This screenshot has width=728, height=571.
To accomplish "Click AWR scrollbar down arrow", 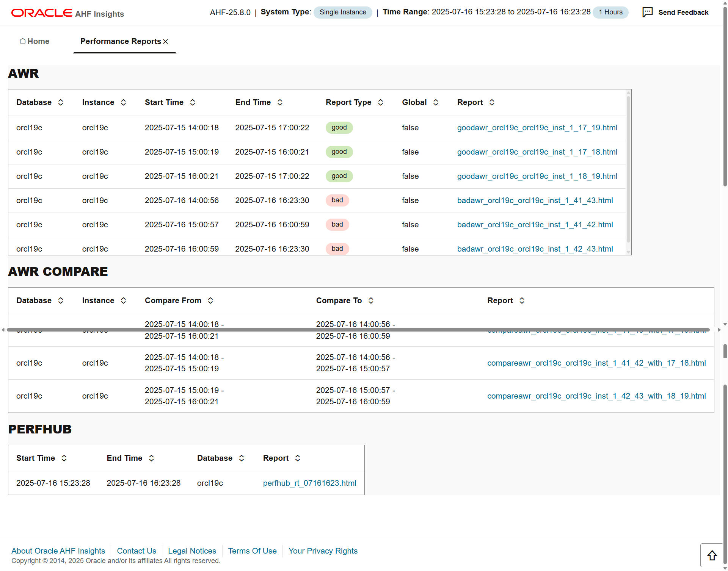I will [x=628, y=252].
